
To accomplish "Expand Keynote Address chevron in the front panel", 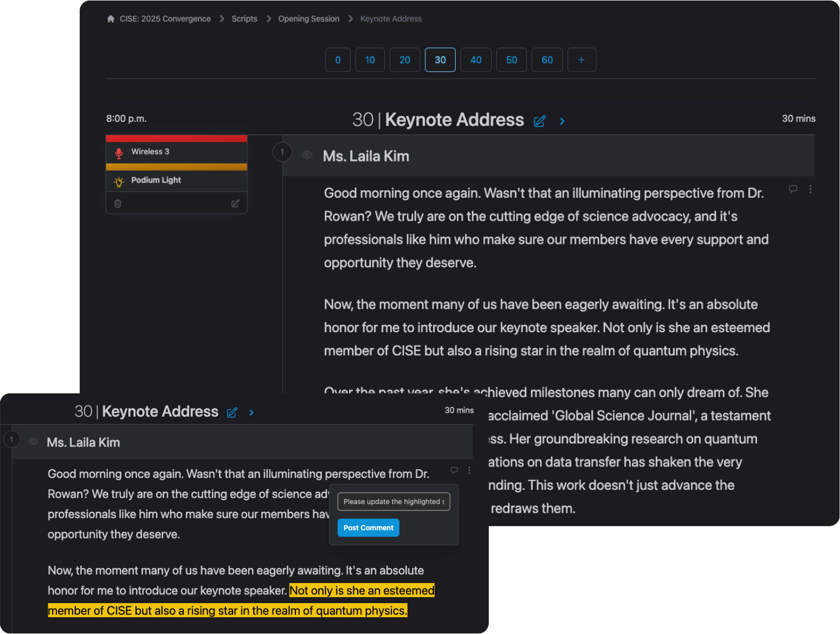I will coord(251,413).
